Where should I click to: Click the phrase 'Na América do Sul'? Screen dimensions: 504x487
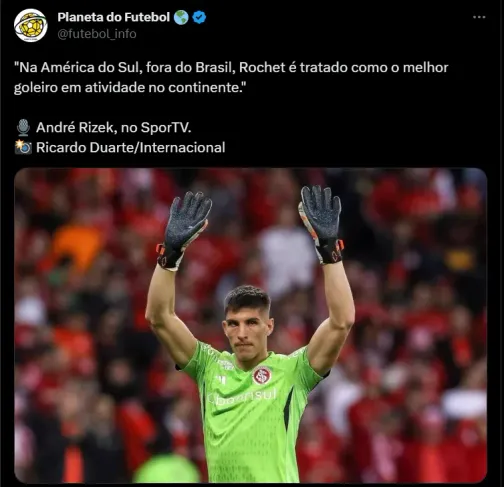click(x=78, y=68)
